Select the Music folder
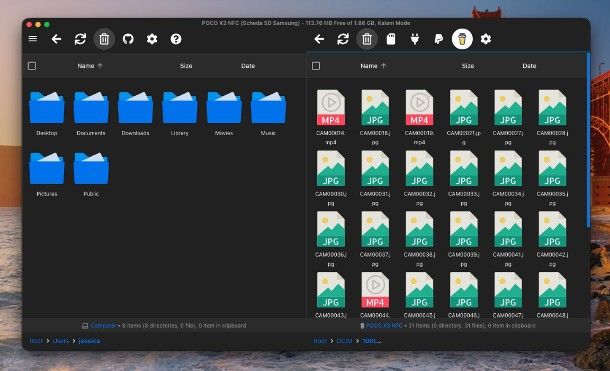The width and height of the screenshot is (610, 371). [x=268, y=113]
